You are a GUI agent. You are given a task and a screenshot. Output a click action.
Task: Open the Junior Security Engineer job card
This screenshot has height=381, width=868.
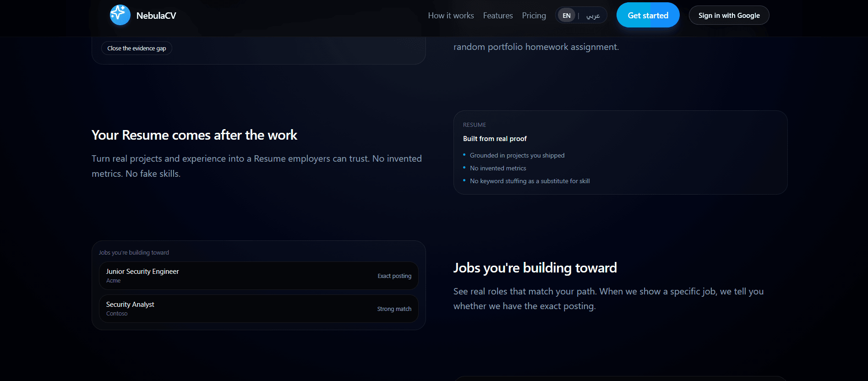[259, 276]
